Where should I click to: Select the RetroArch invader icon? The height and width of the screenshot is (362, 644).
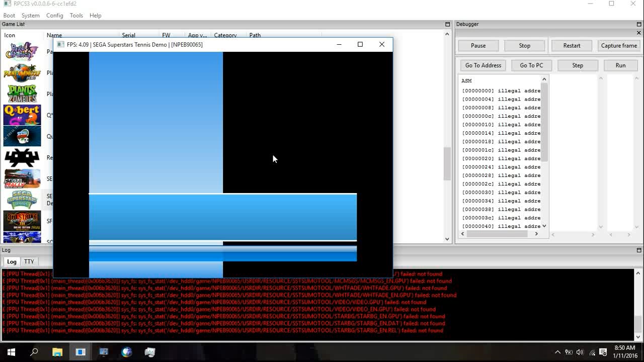click(x=22, y=157)
